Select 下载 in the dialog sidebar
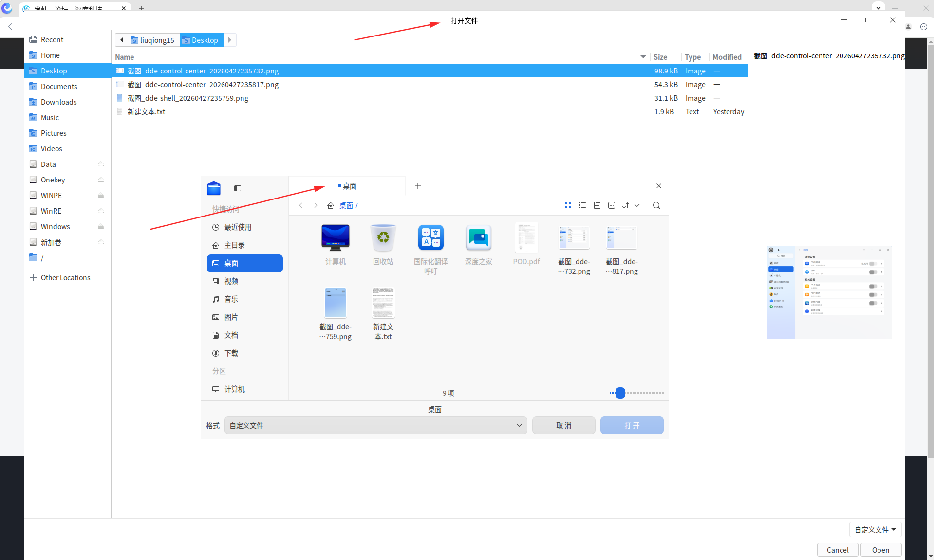934x560 pixels. click(x=231, y=353)
